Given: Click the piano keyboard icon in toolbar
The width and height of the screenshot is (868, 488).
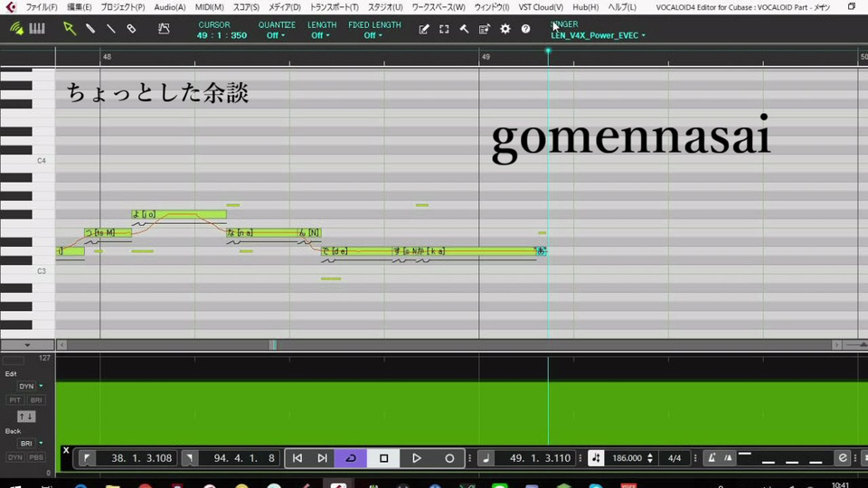Looking at the screenshot, I should (x=37, y=29).
